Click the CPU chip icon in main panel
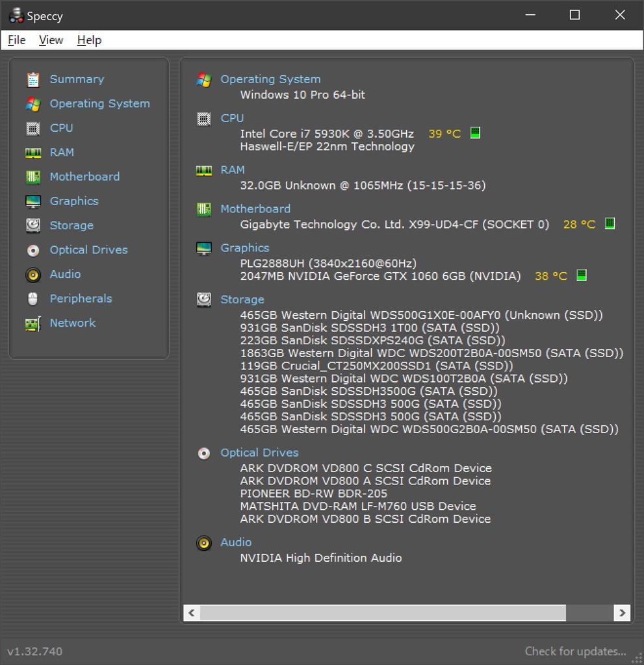644x665 pixels. (204, 119)
